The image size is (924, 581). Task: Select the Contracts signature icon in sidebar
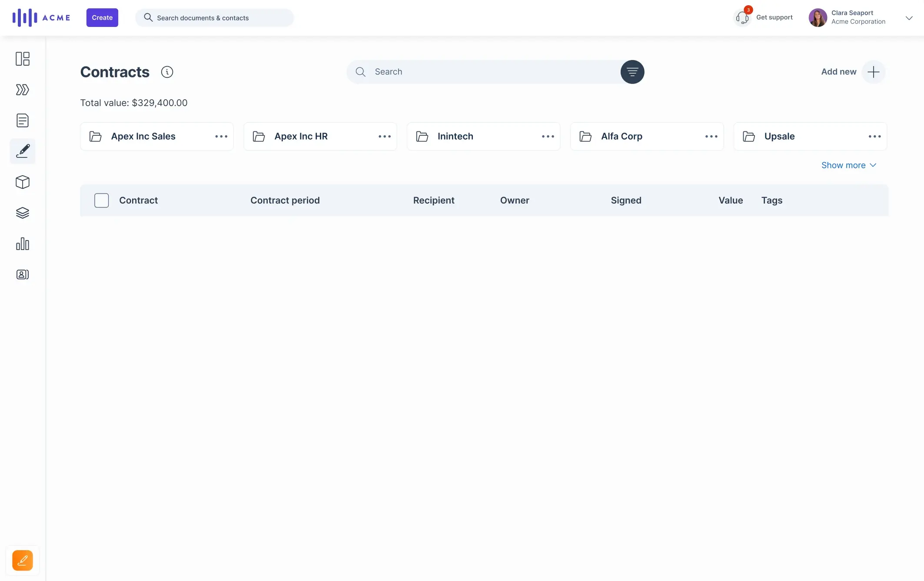pyautogui.click(x=23, y=151)
